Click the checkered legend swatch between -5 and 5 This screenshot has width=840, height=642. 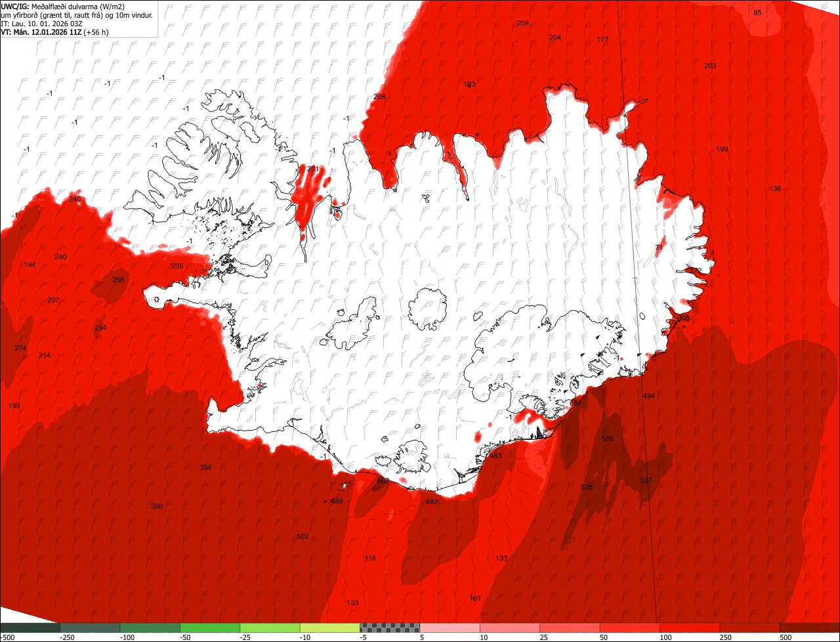tap(390, 628)
